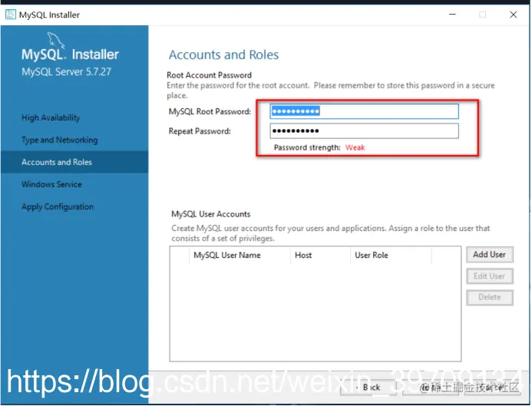Screen dimensions: 532x406
Task: Click the MySQL Server 5.7.27 text
Action: pyautogui.click(x=67, y=72)
